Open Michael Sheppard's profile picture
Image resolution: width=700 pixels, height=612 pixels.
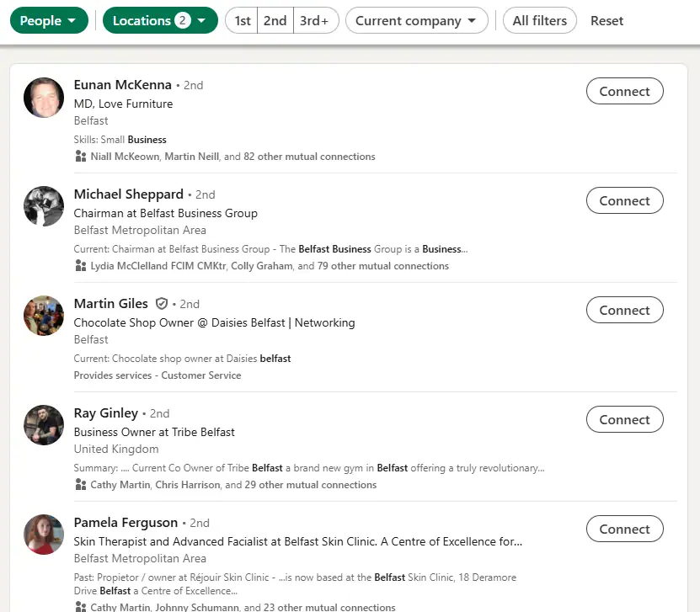pyautogui.click(x=44, y=206)
